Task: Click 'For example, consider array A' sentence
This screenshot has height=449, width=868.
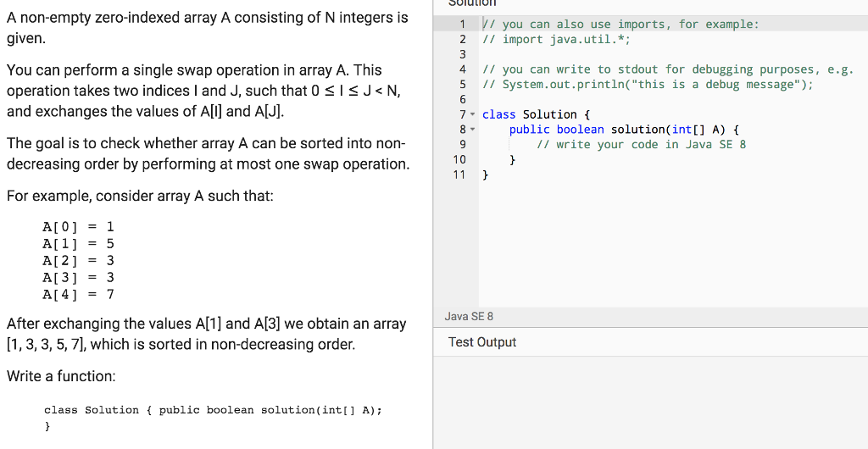Action: [x=140, y=197]
